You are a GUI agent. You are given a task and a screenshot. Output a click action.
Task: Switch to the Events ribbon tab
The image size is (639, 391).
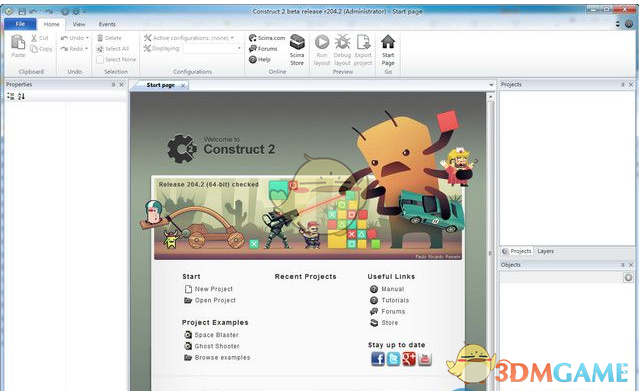107,24
